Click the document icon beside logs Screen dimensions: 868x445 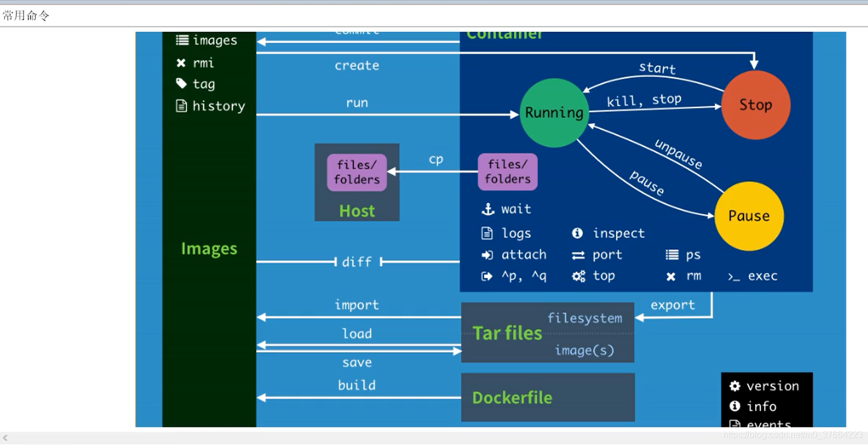487,233
